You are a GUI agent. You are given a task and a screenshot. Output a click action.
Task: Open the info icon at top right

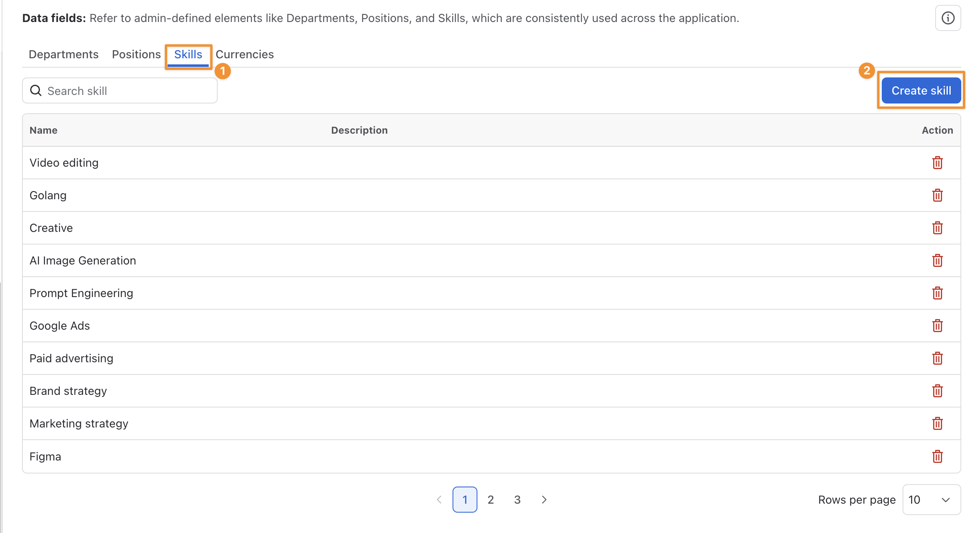click(x=948, y=18)
